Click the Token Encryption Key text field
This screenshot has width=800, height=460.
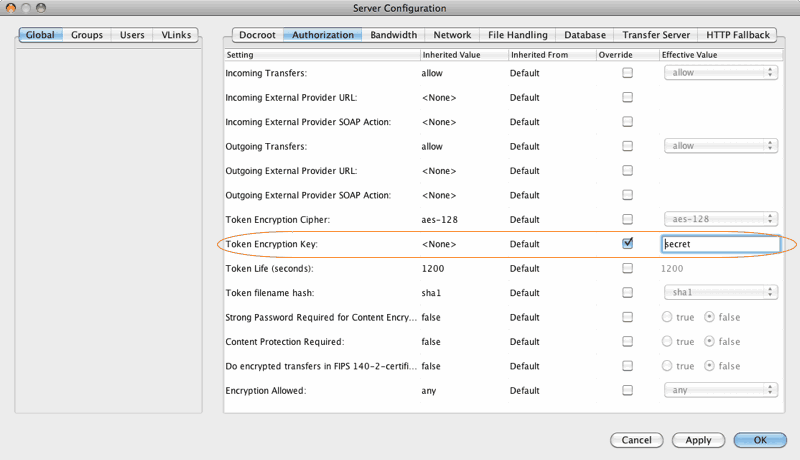[x=720, y=243]
